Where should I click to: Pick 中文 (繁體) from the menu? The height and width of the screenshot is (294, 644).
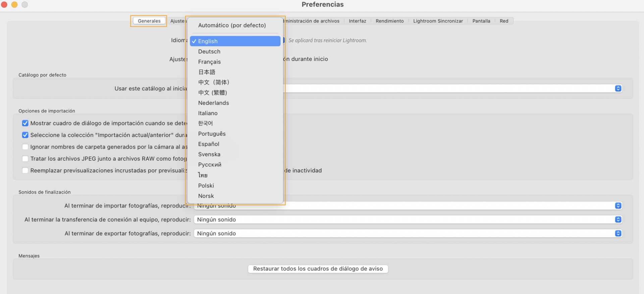[235, 93]
